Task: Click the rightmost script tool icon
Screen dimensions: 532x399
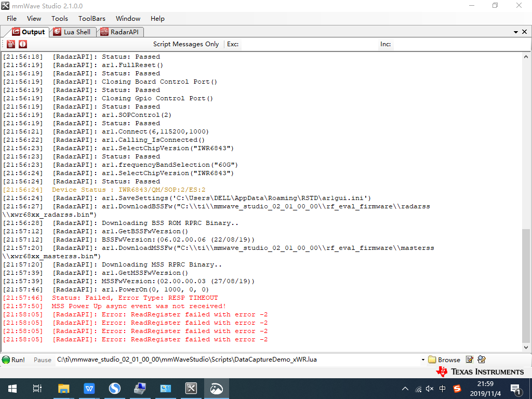Action: click(482, 360)
